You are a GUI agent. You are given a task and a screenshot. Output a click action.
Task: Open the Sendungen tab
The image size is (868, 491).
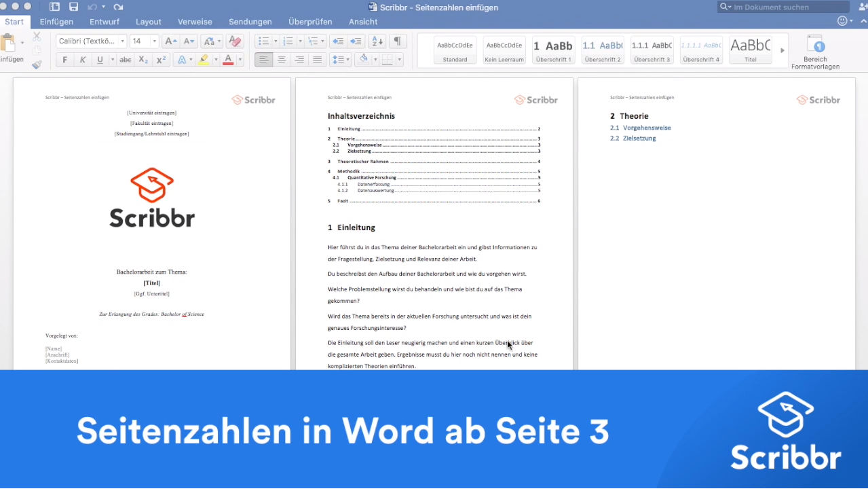(x=250, y=22)
